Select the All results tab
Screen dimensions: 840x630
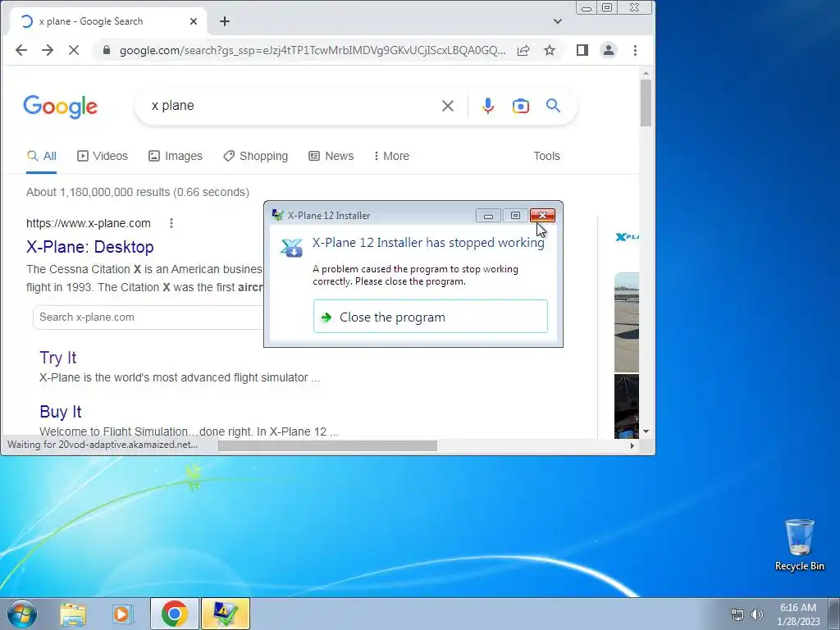click(x=42, y=156)
